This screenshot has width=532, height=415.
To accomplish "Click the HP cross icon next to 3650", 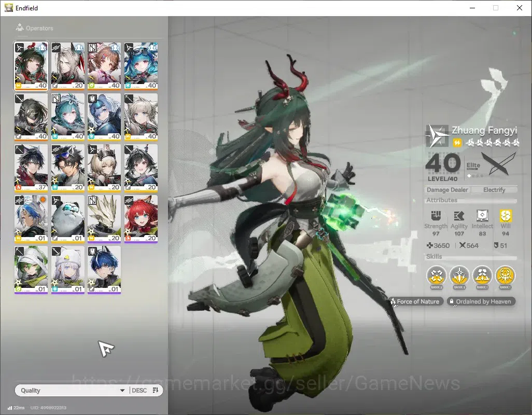I will [429, 245].
